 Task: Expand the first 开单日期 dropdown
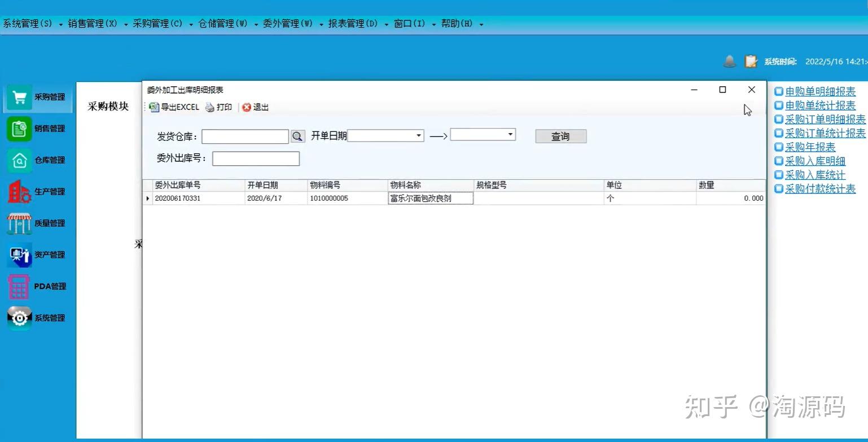417,135
